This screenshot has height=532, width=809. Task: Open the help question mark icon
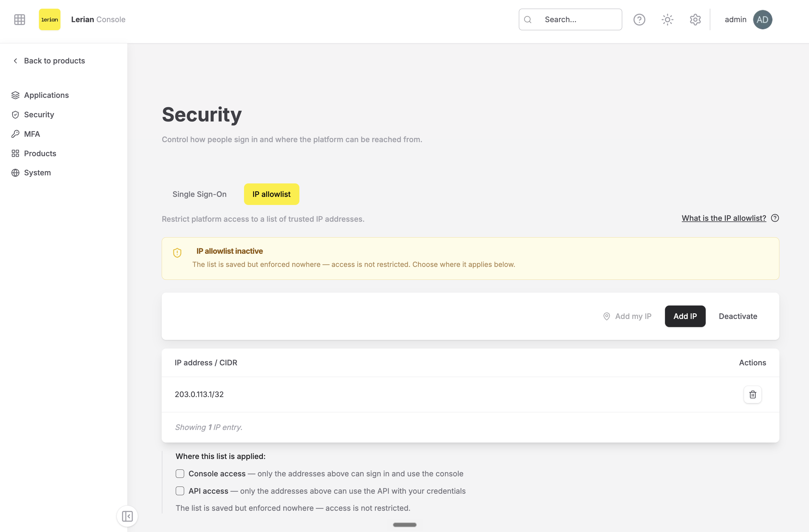point(639,19)
